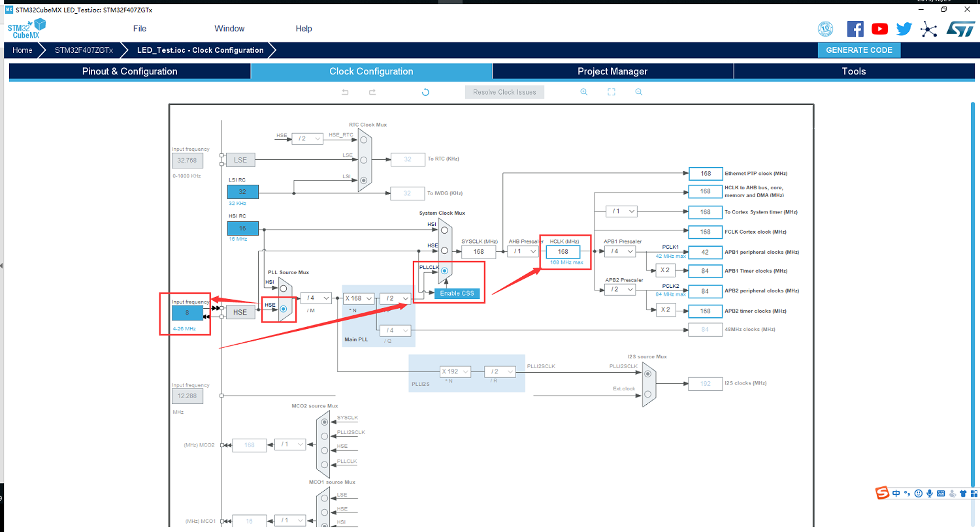Select HSE in the PLL Source Mux
The height and width of the screenshot is (532, 980).
point(284,309)
